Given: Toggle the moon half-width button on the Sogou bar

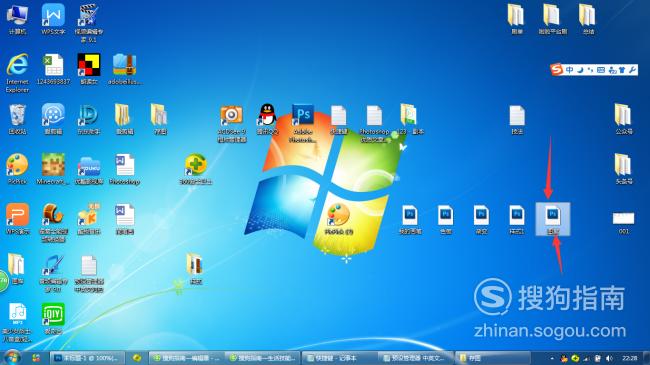Looking at the screenshot, I should pyautogui.click(x=580, y=70).
